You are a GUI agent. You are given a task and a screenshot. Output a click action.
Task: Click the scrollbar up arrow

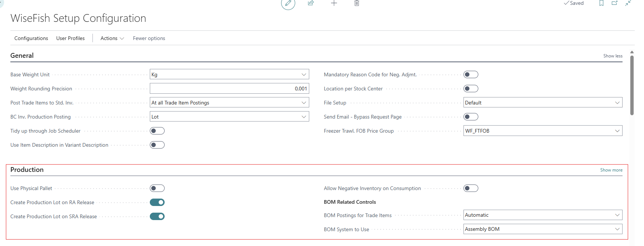click(632, 52)
